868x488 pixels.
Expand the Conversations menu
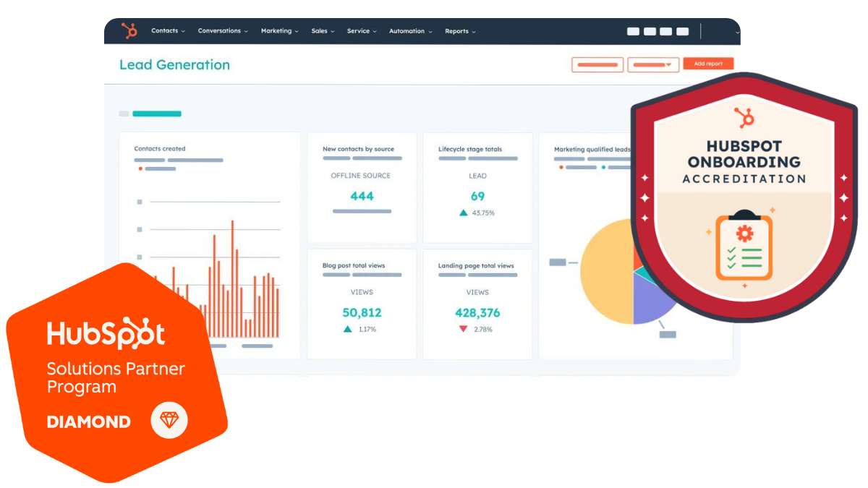[x=223, y=31]
